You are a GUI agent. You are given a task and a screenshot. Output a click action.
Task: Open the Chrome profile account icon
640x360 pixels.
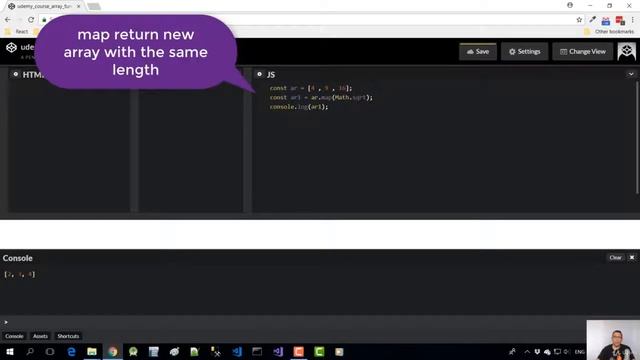570,5
